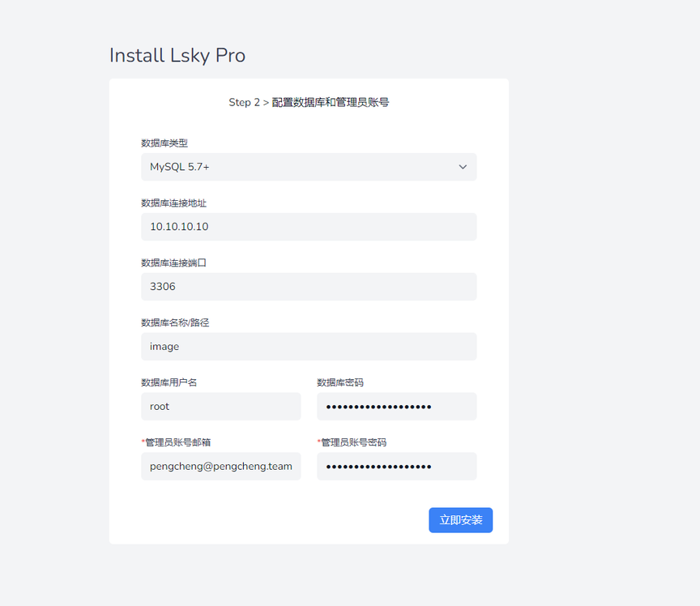Edit the database username field with root
The width and height of the screenshot is (700, 606).
[x=221, y=407]
